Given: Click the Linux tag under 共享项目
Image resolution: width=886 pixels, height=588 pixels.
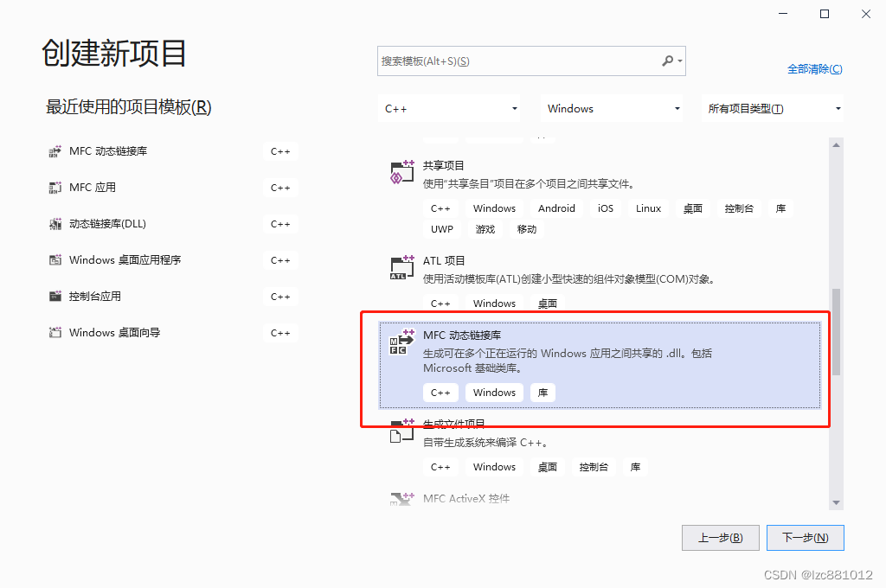Looking at the screenshot, I should pos(648,208).
